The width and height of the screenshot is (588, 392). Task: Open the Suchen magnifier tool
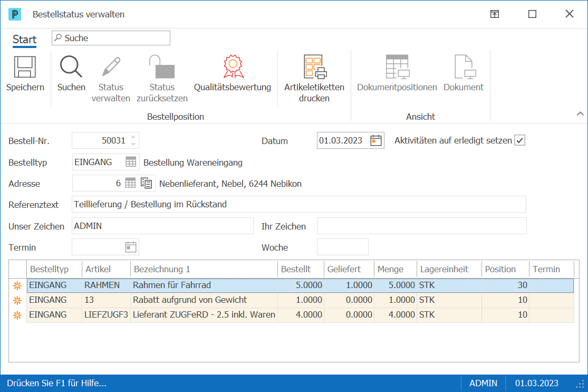(71, 67)
